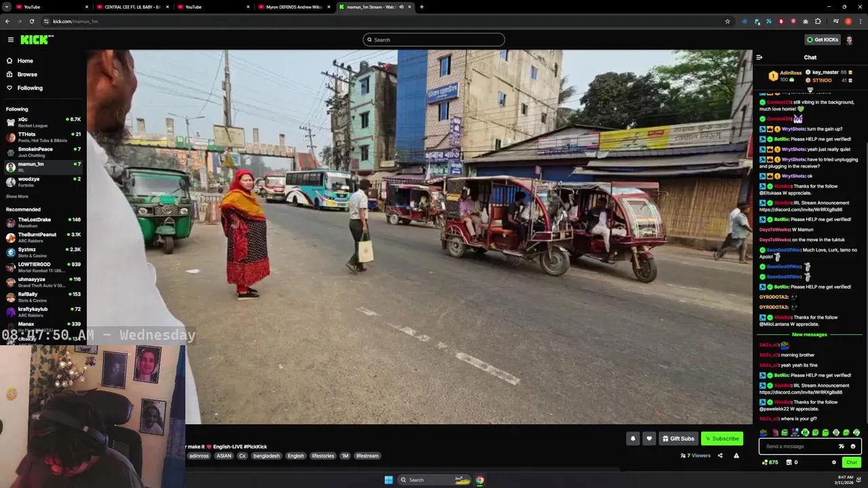Click the Gift Subs button
The width and height of the screenshot is (868, 488).
click(678, 439)
